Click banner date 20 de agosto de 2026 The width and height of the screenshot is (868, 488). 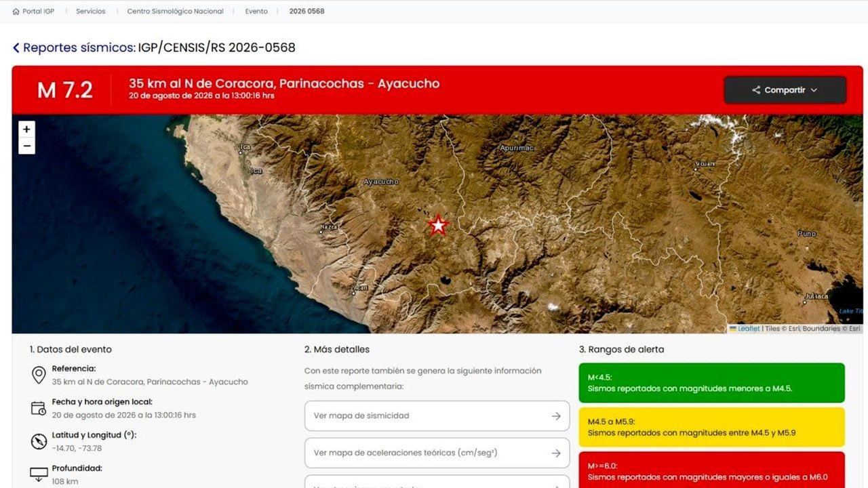[201, 96]
